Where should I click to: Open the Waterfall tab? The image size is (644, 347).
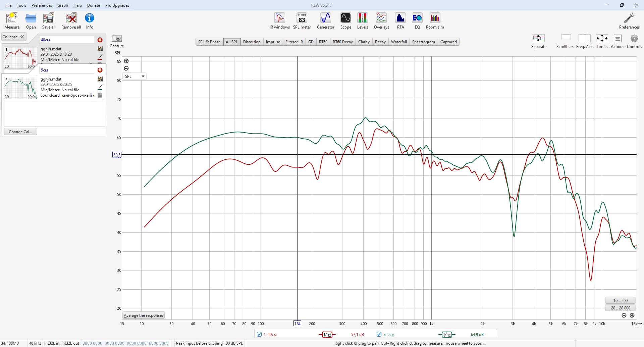tap(399, 42)
